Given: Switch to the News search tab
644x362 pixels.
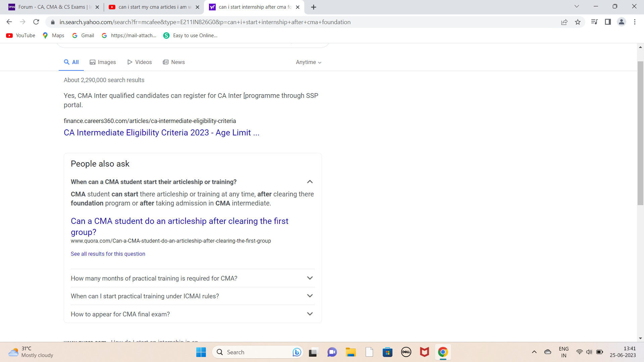Looking at the screenshot, I should [x=174, y=62].
